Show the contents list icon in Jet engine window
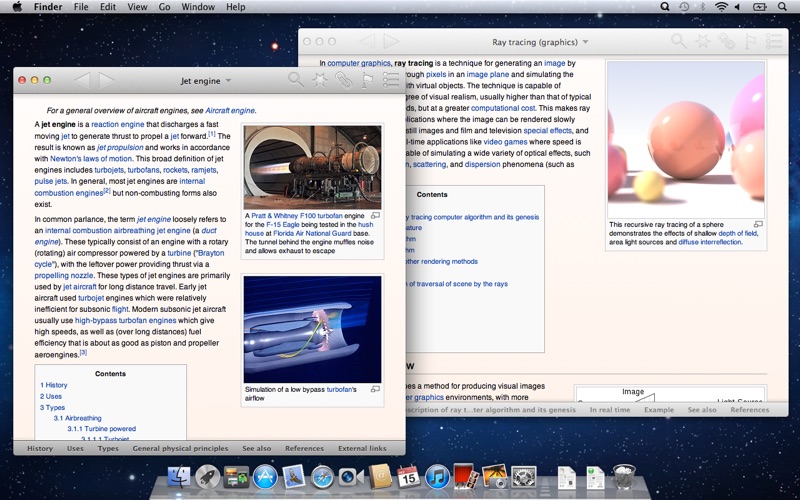The width and height of the screenshot is (800, 500). 391,80
